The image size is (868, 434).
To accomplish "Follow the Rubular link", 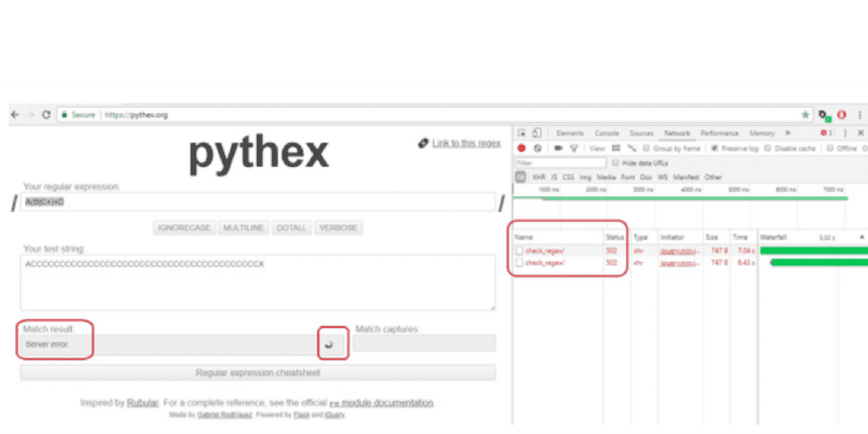I will point(142,403).
